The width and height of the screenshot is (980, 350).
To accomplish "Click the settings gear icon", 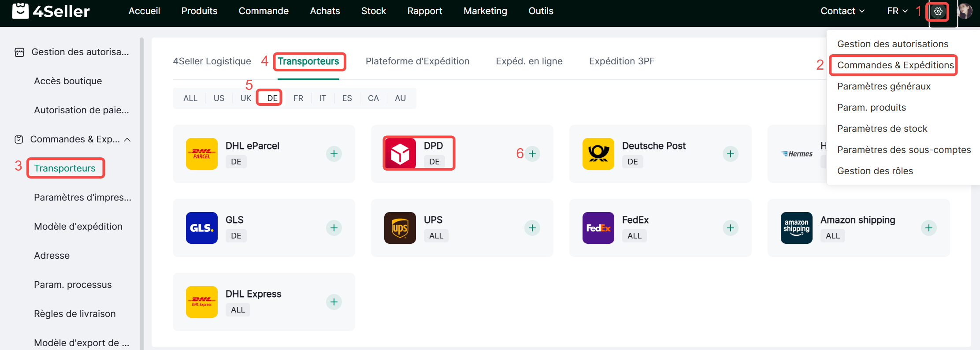I will 938,11.
